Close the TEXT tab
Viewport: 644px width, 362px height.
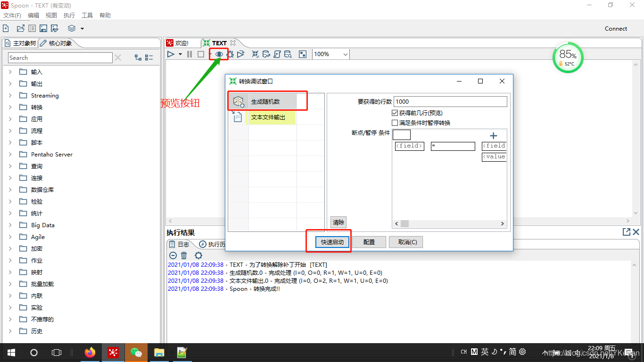click(x=233, y=43)
